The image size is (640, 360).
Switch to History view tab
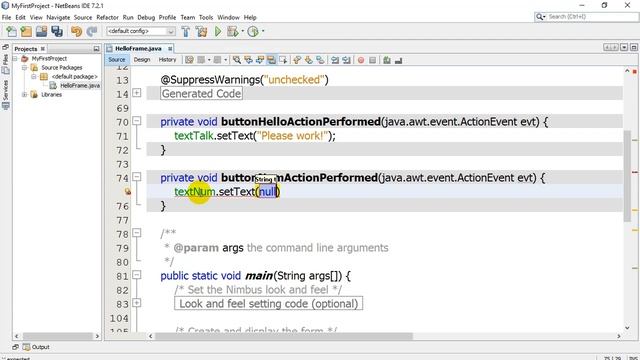[167, 60]
